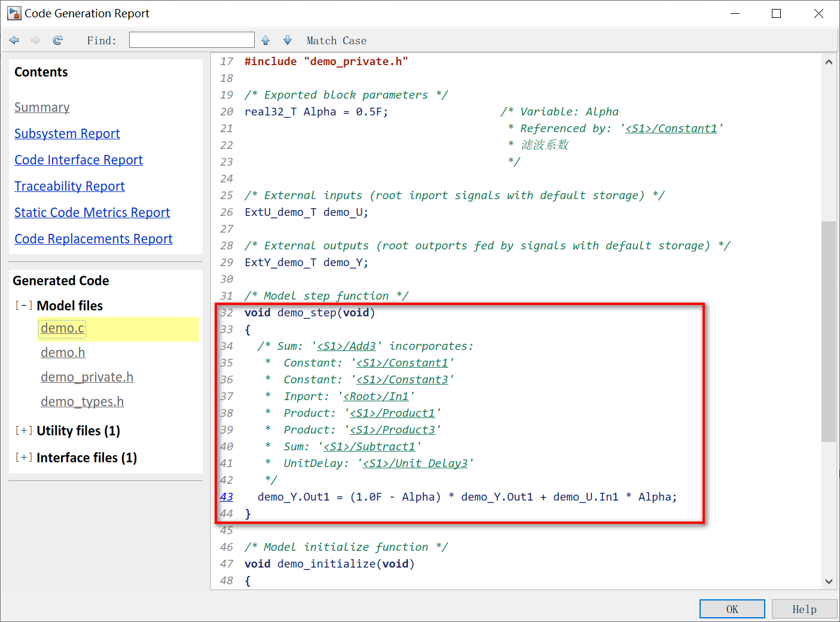Follow the <S1>/Constant1 link on line 35

pyautogui.click(x=402, y=363)
